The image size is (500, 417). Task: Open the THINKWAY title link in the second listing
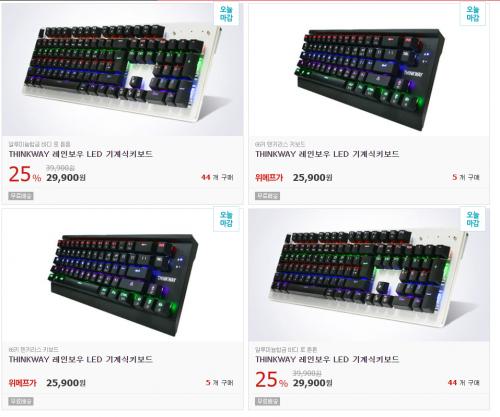coord(327,154)
